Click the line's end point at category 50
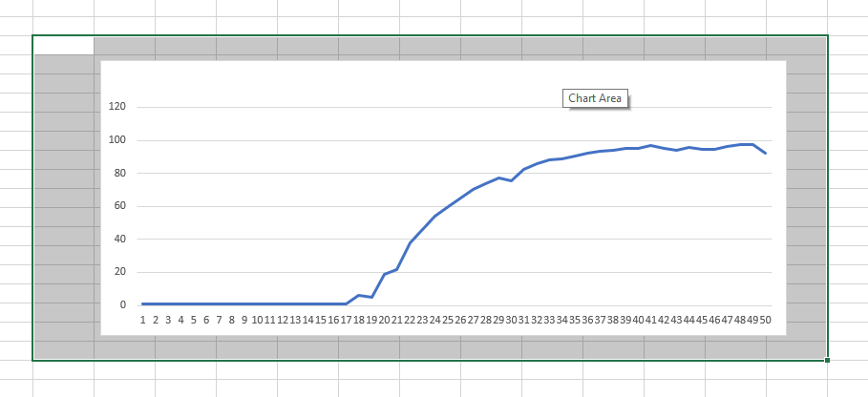This screenshot has width=868, height=397. pos(766,153)
